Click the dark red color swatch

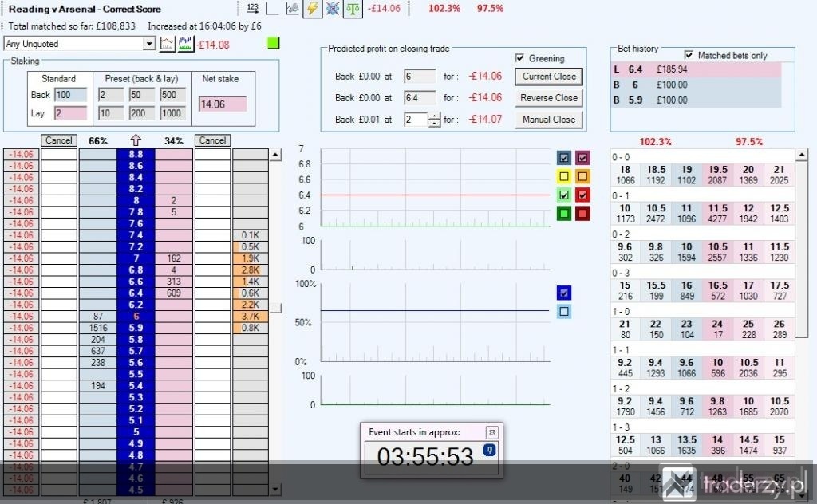coord(582,214)
